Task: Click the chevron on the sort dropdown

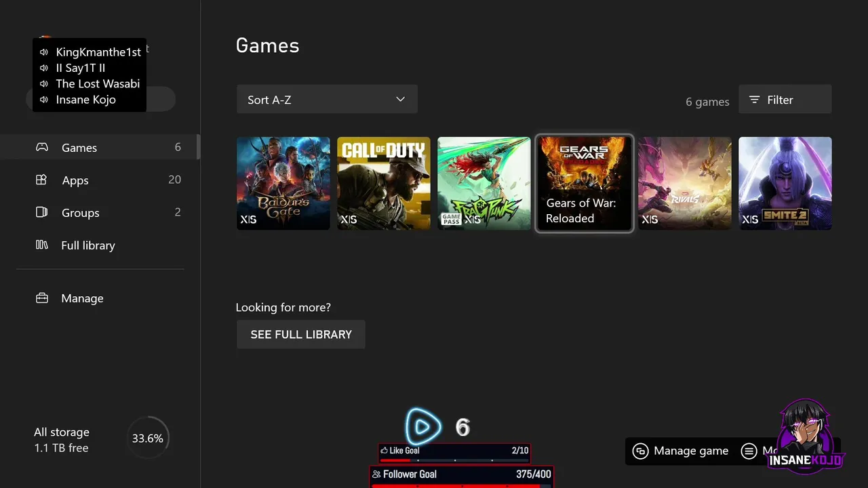Action: (x=401, y=100)
